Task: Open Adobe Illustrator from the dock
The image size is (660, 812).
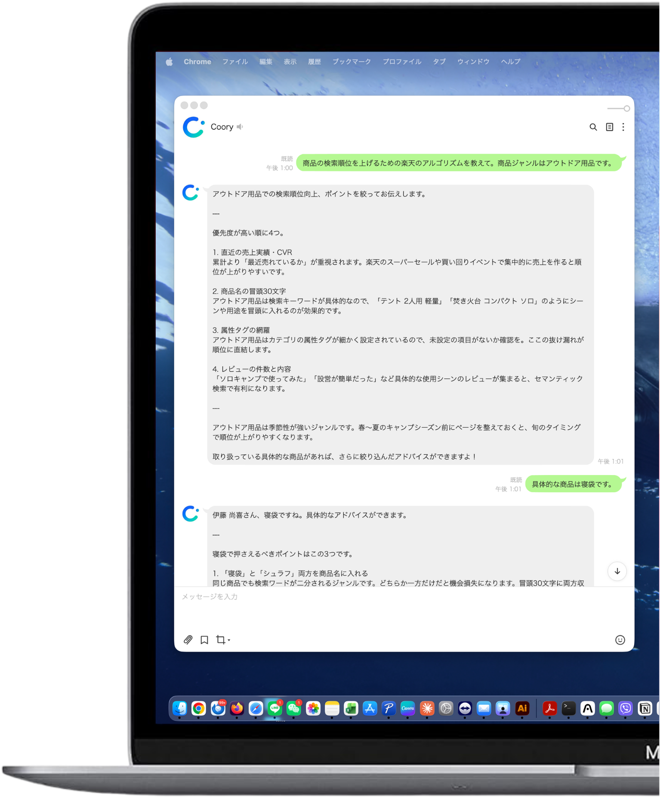Action: pyautogui.click(x=522, y=708)
